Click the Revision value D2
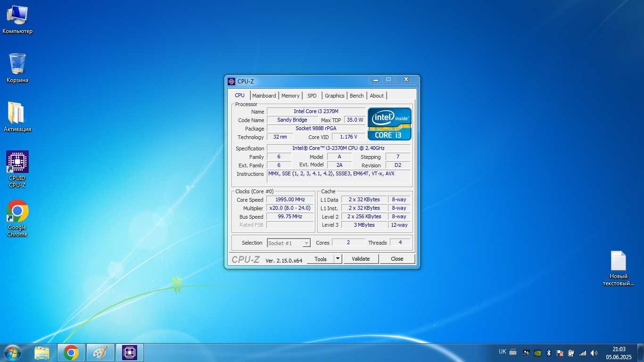 tap(398, 165)
